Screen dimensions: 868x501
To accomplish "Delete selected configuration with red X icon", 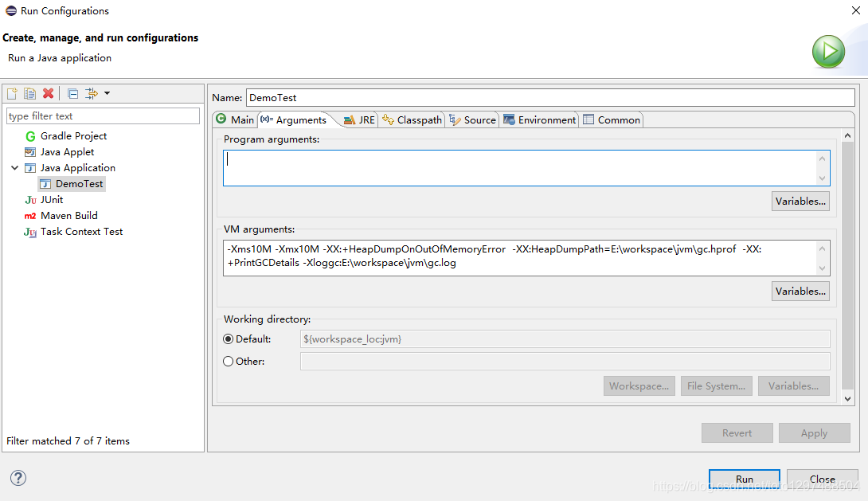I will click(x=48, y=93).
